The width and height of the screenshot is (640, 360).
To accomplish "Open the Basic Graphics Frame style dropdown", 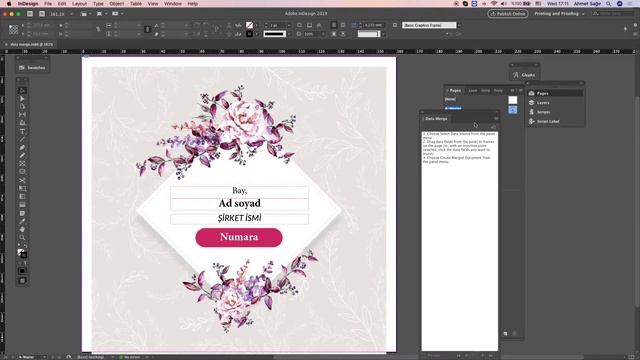I will tap(460, 25).
